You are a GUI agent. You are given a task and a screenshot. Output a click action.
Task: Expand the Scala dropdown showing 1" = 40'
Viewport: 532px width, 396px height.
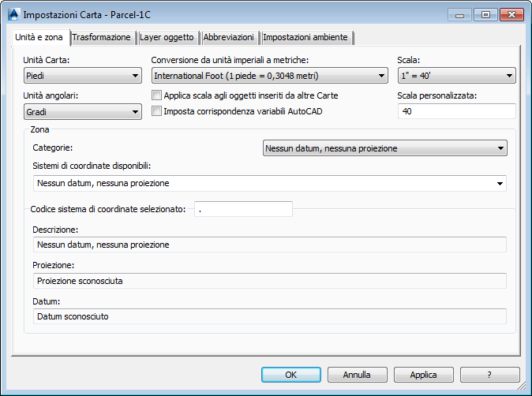coord(457,76)
